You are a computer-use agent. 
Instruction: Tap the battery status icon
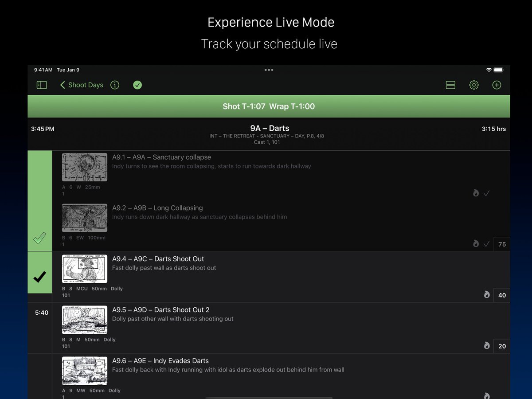pos(499,70)
